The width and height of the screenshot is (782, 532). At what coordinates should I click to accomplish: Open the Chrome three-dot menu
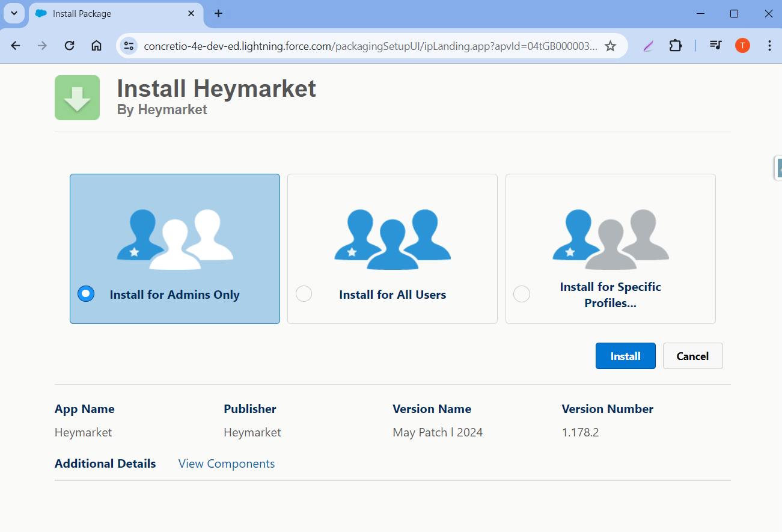point(769,46)
